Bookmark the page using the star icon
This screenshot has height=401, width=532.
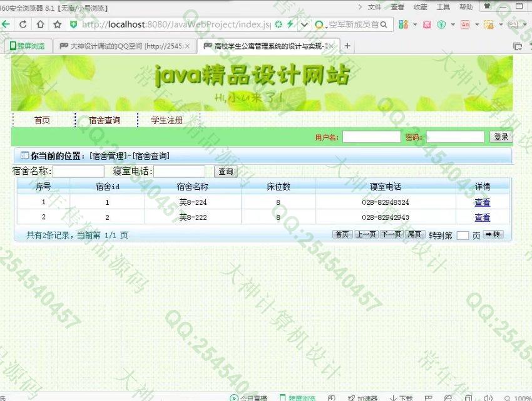58,24
